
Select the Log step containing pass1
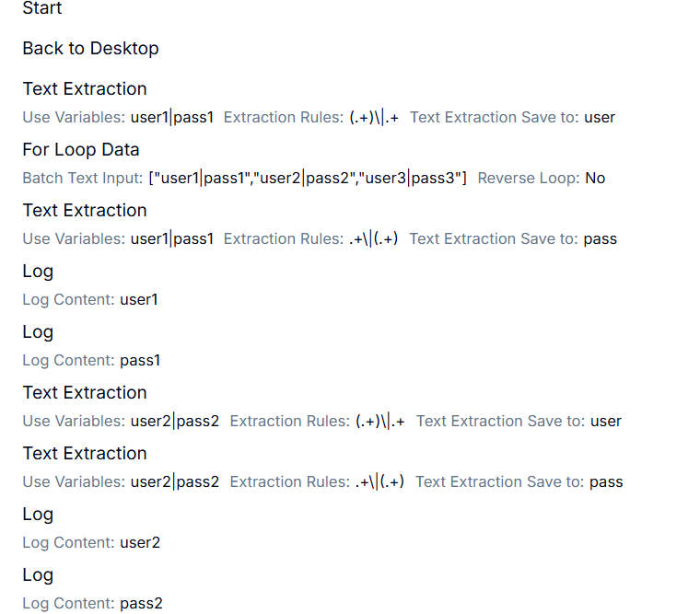pos(38,331)
